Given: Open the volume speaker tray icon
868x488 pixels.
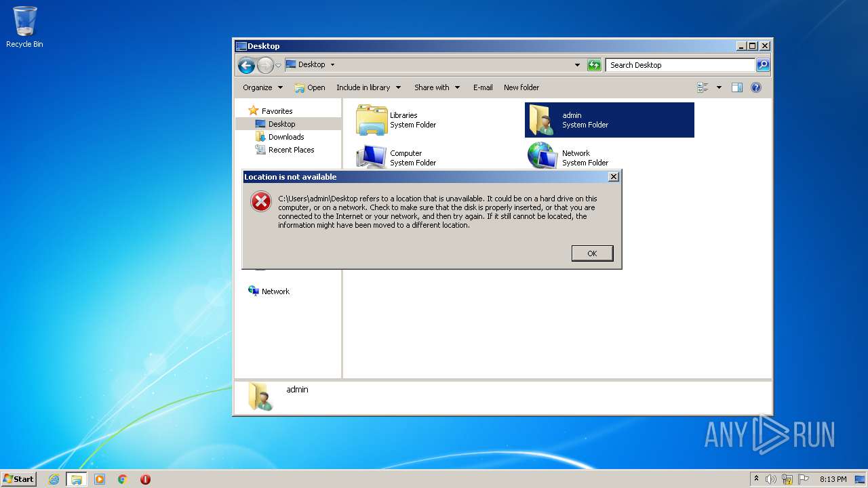Looking at the screenshot, I should click(x=771, y=479).
